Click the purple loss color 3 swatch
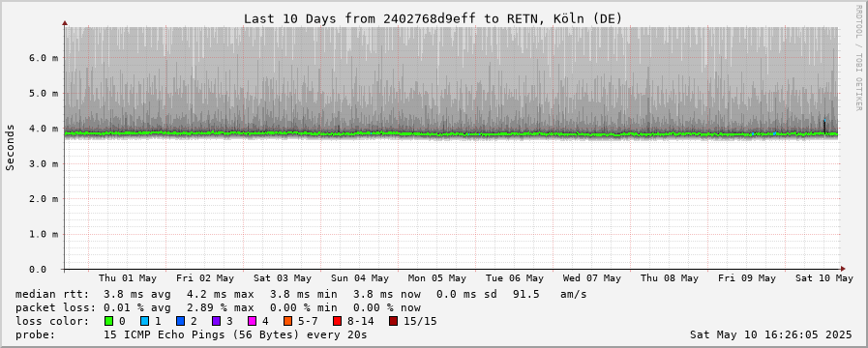 coord(216,321)
